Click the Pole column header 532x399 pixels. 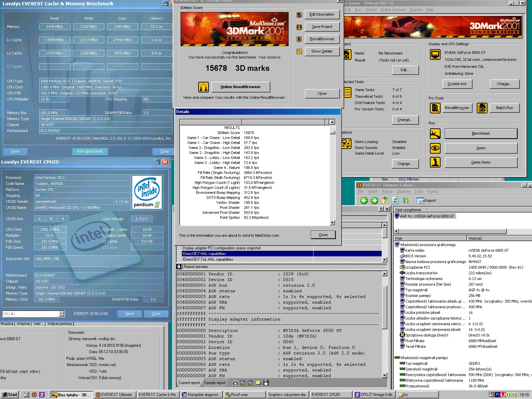[x=430, y=238]
